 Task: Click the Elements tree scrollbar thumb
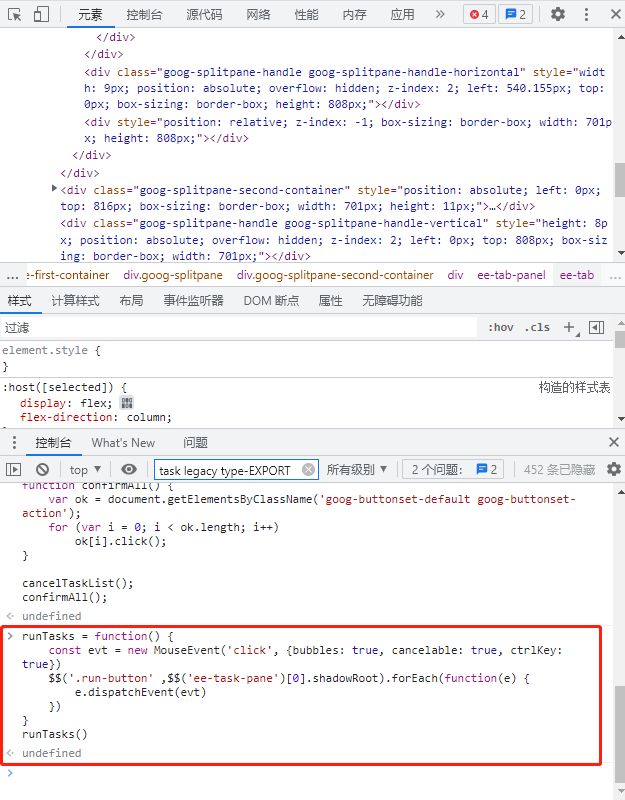point(620,180)
